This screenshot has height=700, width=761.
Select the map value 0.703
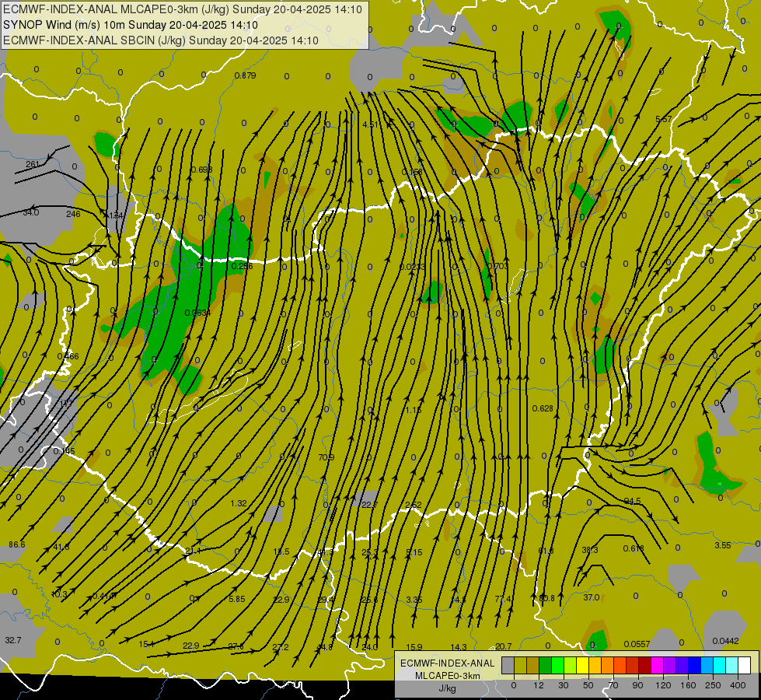pos(498,266)
